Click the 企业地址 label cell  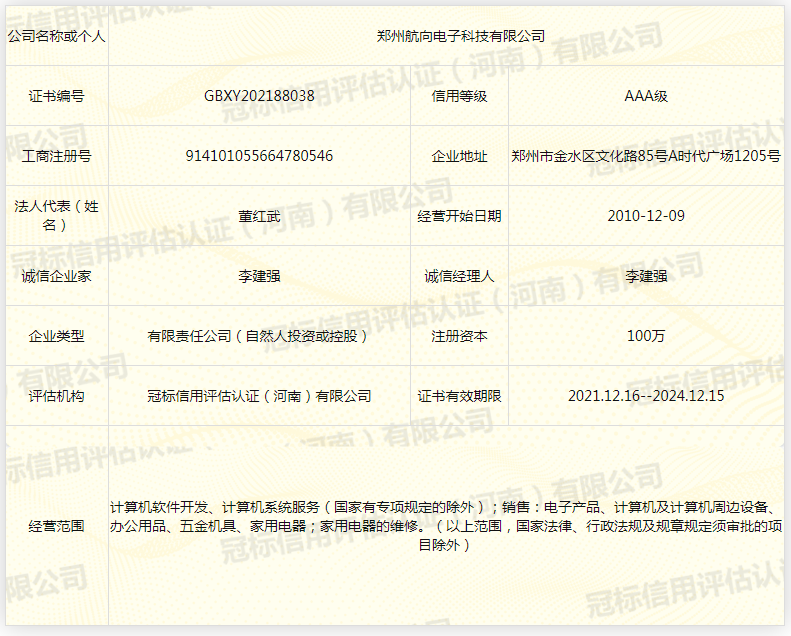point(459,156)
